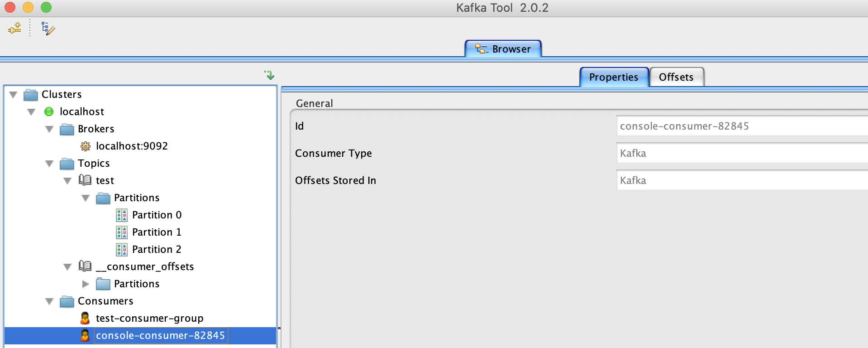Click the add cluster toolbar icon
This screenshot has height=348, width=868.
14,28
